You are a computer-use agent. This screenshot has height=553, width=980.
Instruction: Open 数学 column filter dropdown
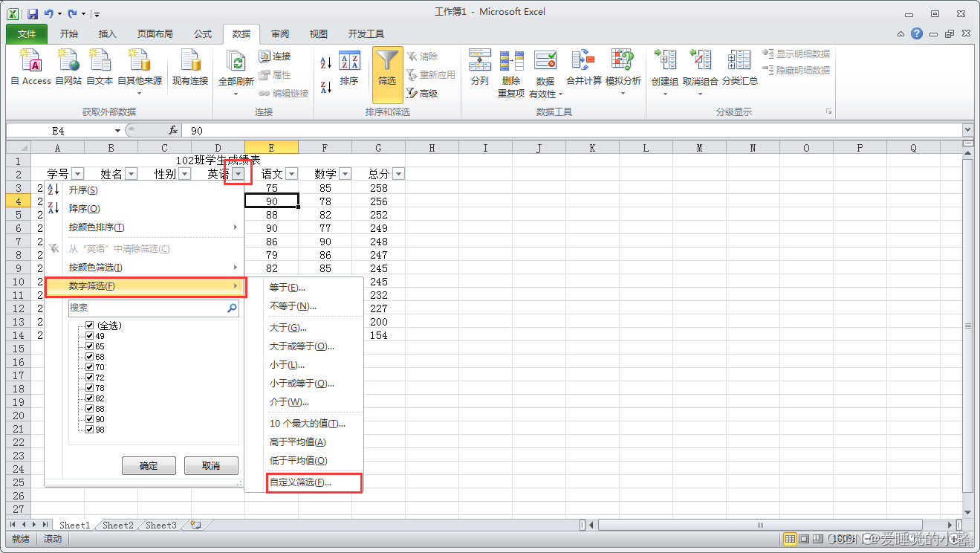(345, 174)
